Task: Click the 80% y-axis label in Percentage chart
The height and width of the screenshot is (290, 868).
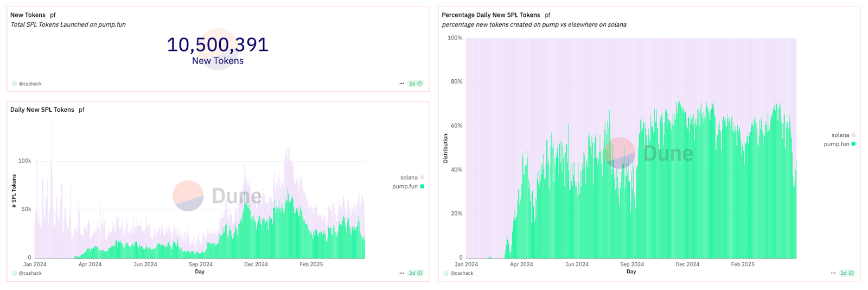Action: 457,81
